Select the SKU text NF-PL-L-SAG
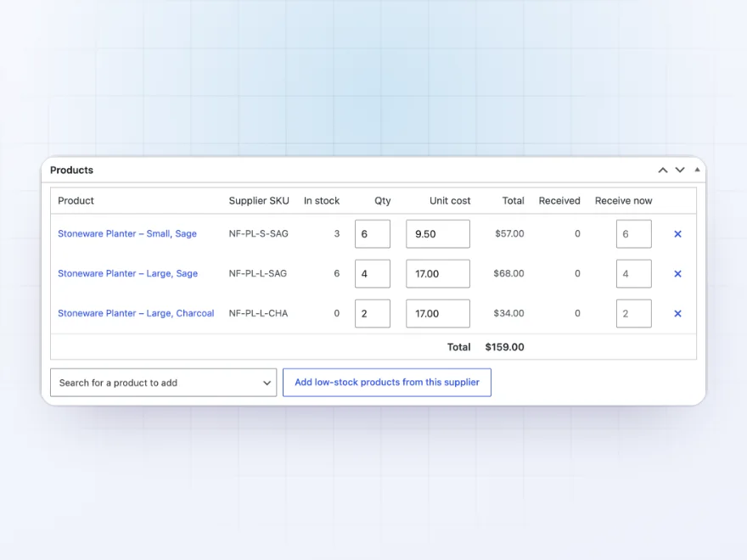The width and height of the screenshot is (747, 560). point(258,274)
